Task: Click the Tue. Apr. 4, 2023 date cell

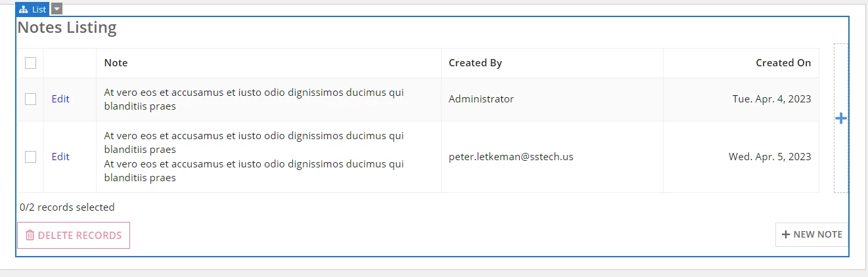Action: pos(771,99)
